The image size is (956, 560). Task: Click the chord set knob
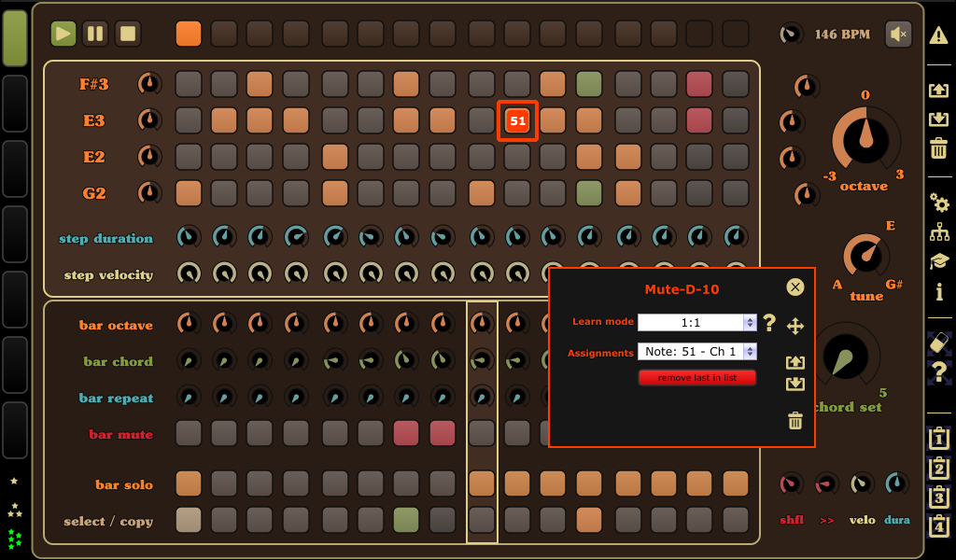tap(846, 357)
